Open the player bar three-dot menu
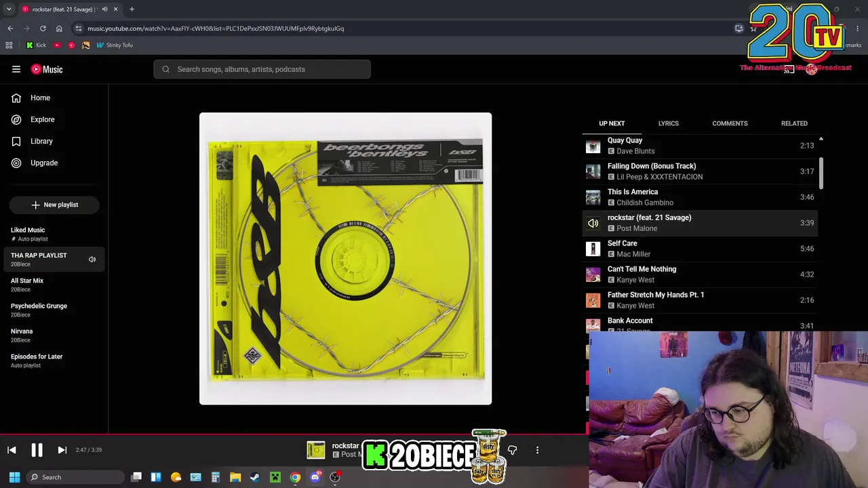The image size is (868, 488). pos(537,450)
